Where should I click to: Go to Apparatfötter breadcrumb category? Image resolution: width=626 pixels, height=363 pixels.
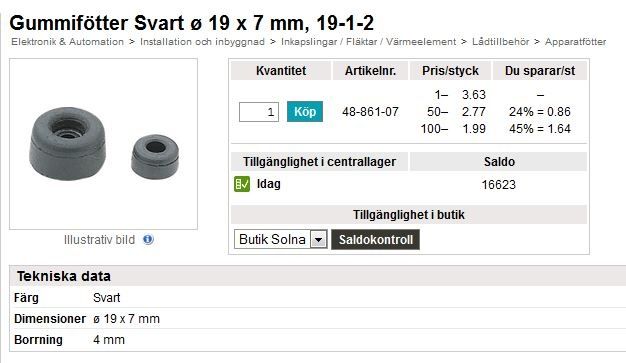point(575,42)
